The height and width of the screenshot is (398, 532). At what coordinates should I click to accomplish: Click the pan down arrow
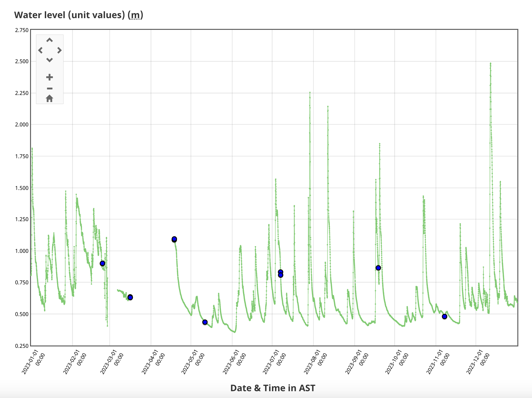click(x=50, y=60)
